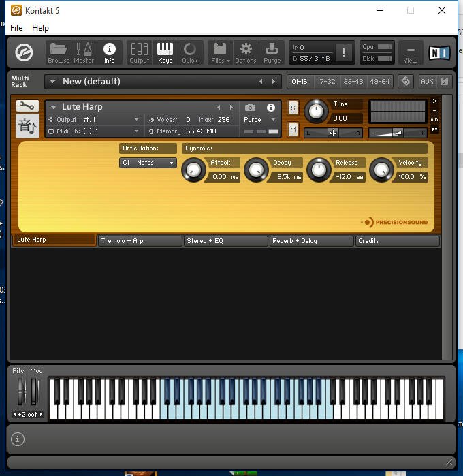Image resolution: width=463 pixels, height=476 pixels.
Task: Open the Options gear dialog
Action: 246,53
